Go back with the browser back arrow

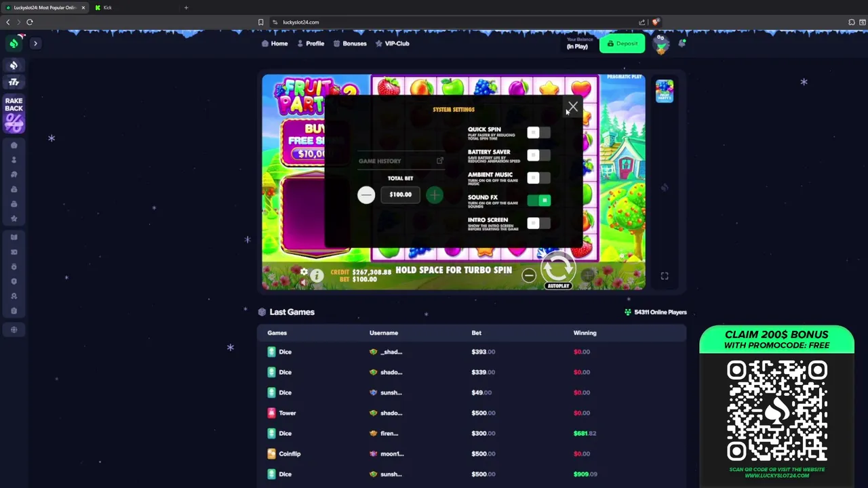[x=8, y=22]
